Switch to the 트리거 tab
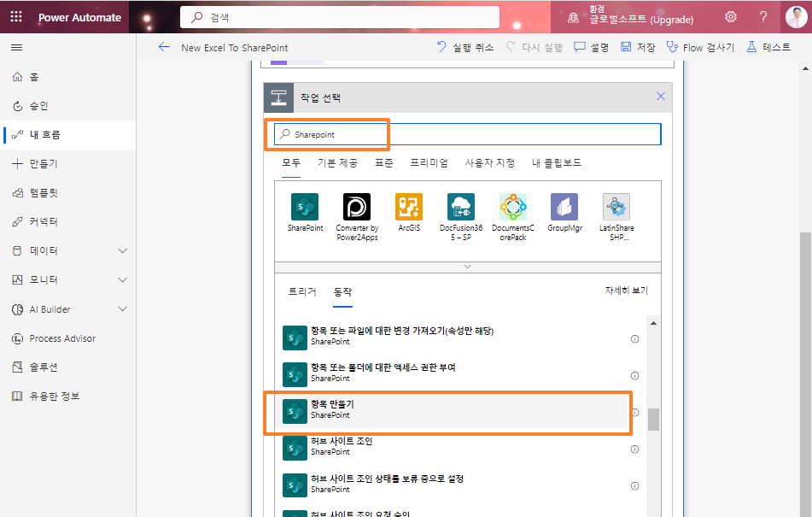Viewport: 812px width, 517px height. pos(302,291)
